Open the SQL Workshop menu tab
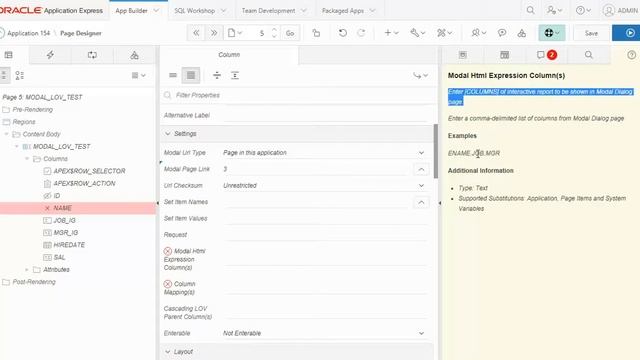The height and width of the screenshot is (360, 640). 200,11
